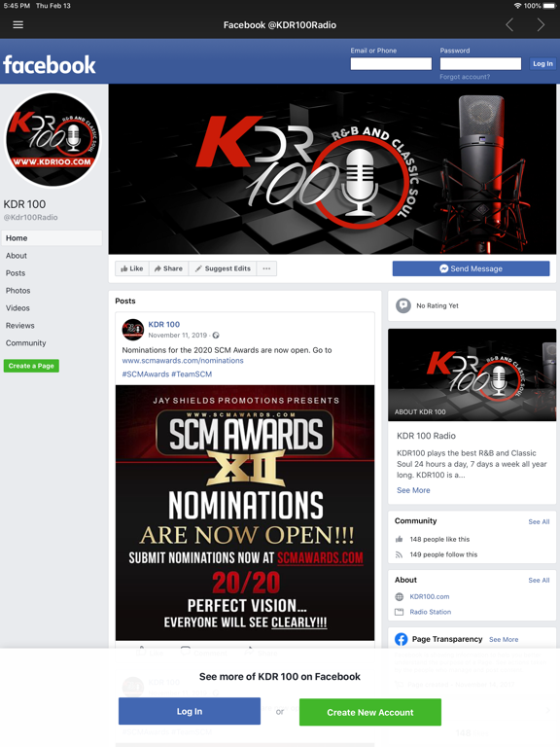Screen dimensions: 560x747
Task: Click the Share arrow button
Action: pyautogui.click(x=168, y=268)
